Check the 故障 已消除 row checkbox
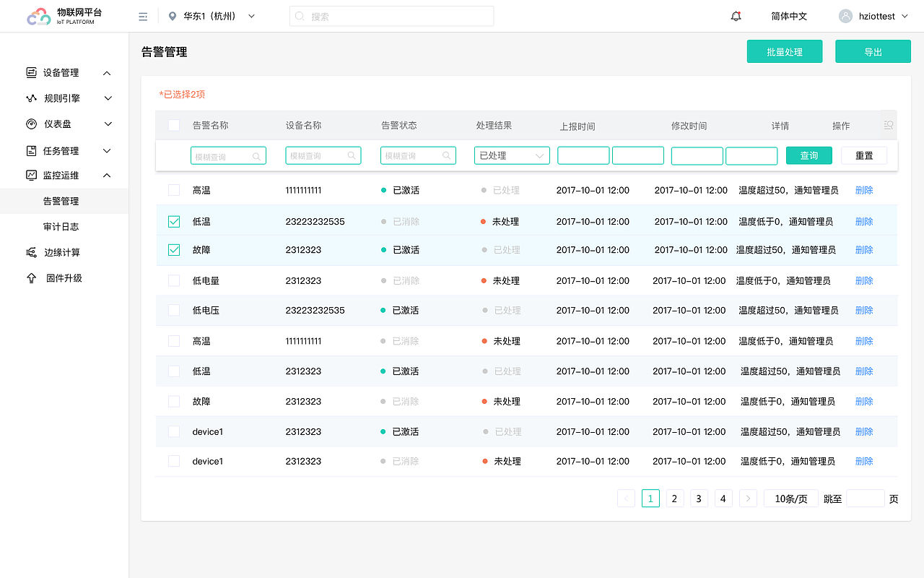The height and width of the screenshot is (578, 924). pos(174,401)
